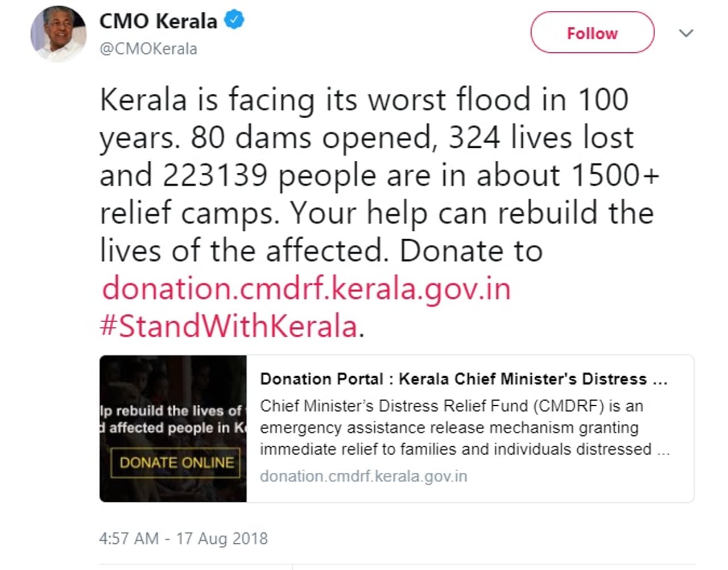
Task: Click the tweet line mentioning 324 lives lost
Action: tap(366, 138)
